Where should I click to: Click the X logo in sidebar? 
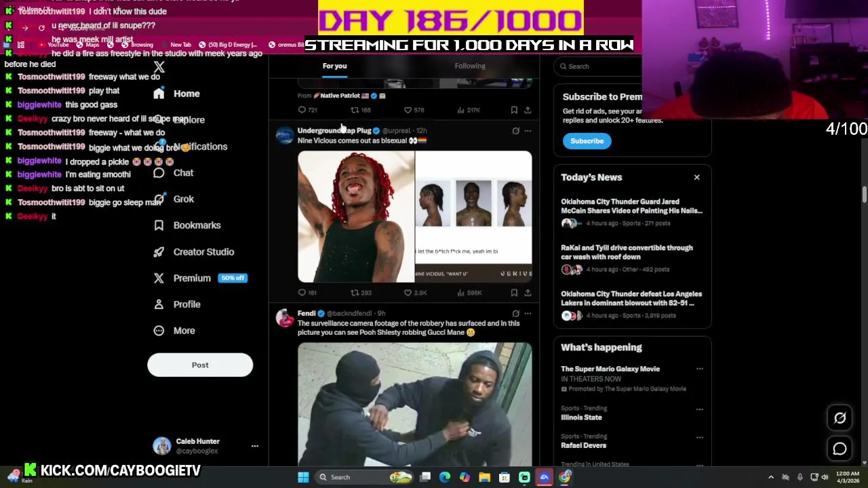click(x=159, y=67)
